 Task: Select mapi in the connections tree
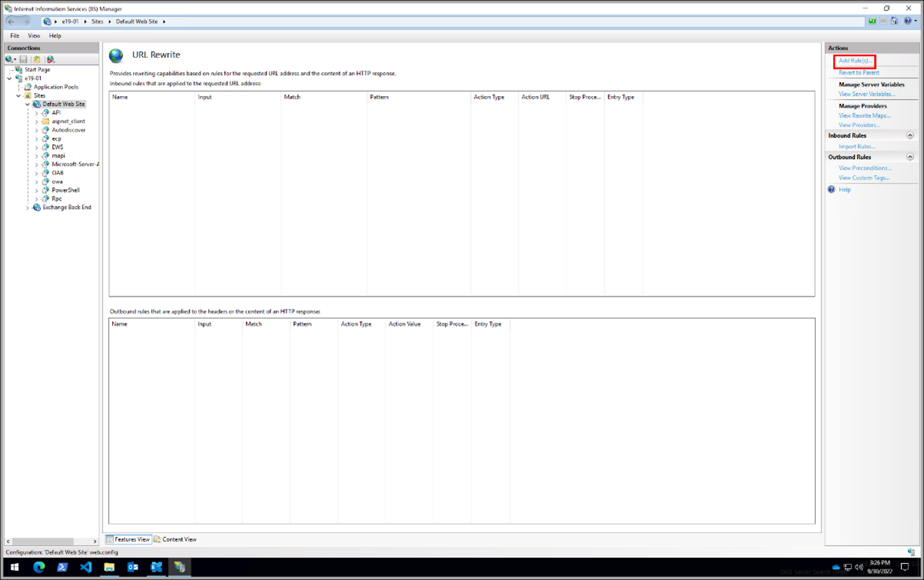tap(58, 155)
